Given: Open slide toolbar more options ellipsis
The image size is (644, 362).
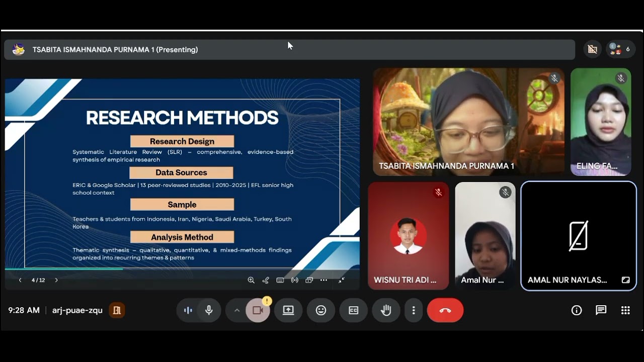Looking at the screenshot, I should tap(324, 280).
